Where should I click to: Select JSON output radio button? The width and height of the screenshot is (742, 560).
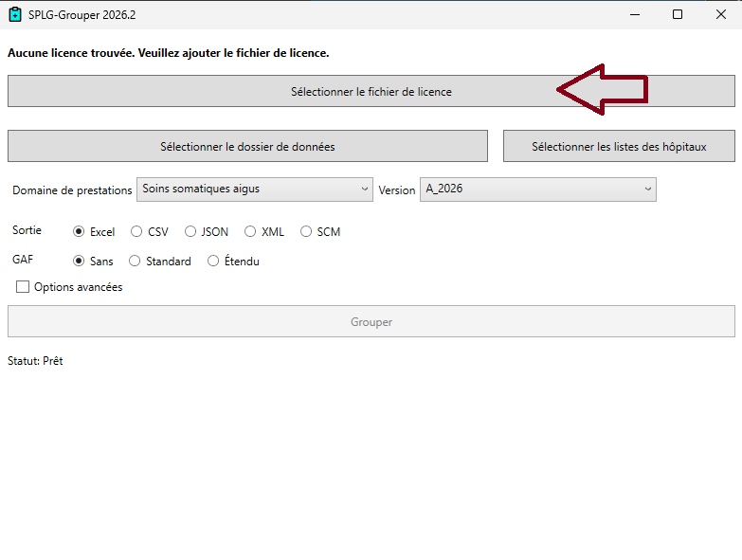click(x=190, y=231)
